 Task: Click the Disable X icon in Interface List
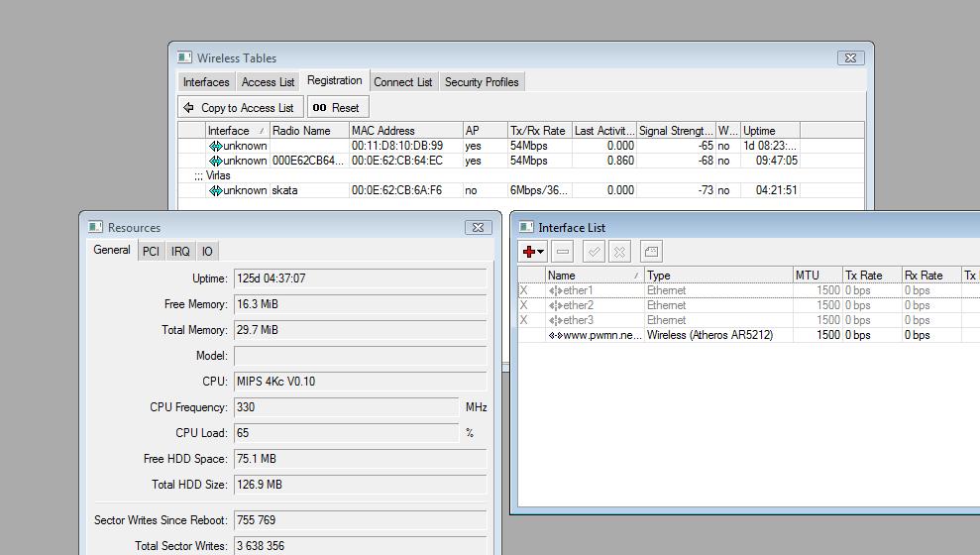[619, 252]
